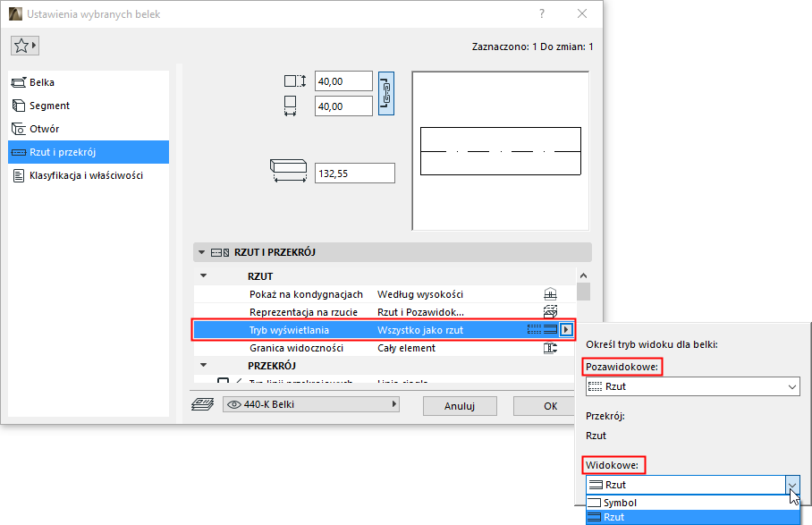Click the beam height icon
The height and width of the screenshot is (525, 812).
click(294, 81)
